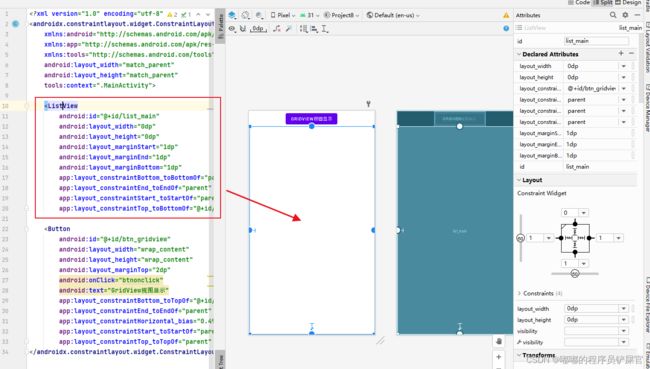Open the left margin 1 dropdown in Constraint Widget
Viewport: 650px width, 369px height.
coord(549,238)
